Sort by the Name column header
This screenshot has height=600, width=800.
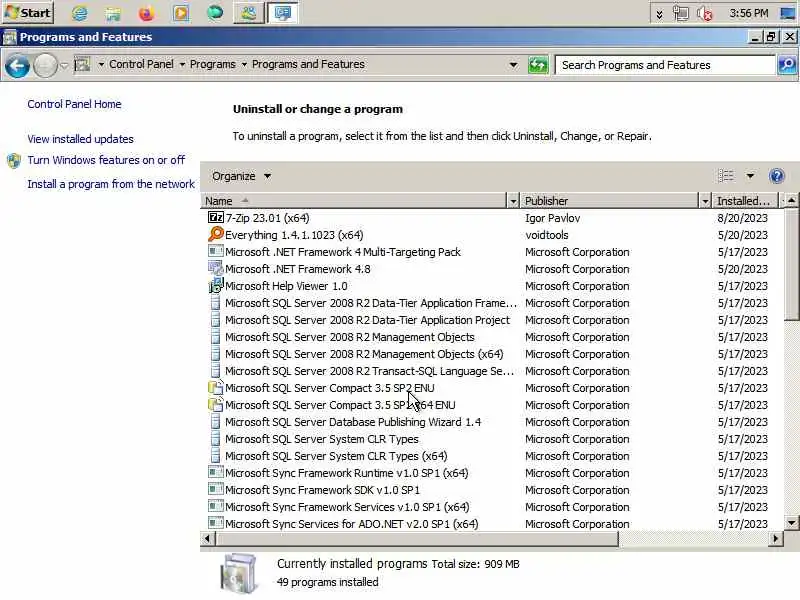[354, 201]
